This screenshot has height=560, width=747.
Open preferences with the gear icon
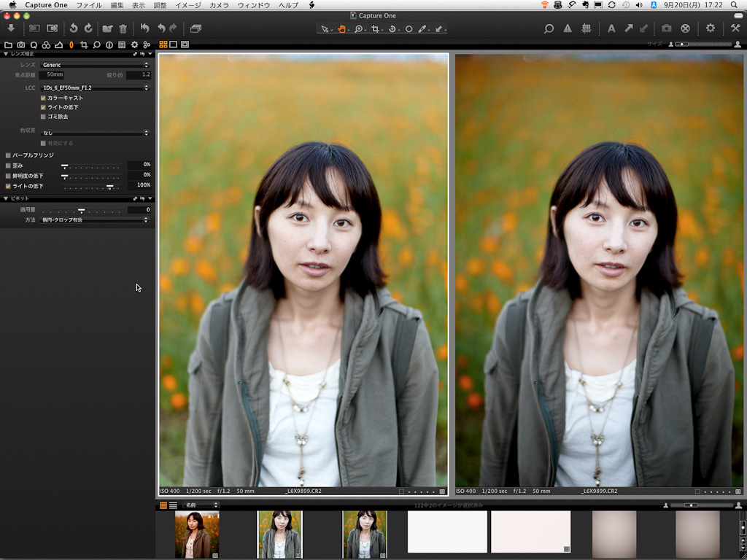pos(710,28)
